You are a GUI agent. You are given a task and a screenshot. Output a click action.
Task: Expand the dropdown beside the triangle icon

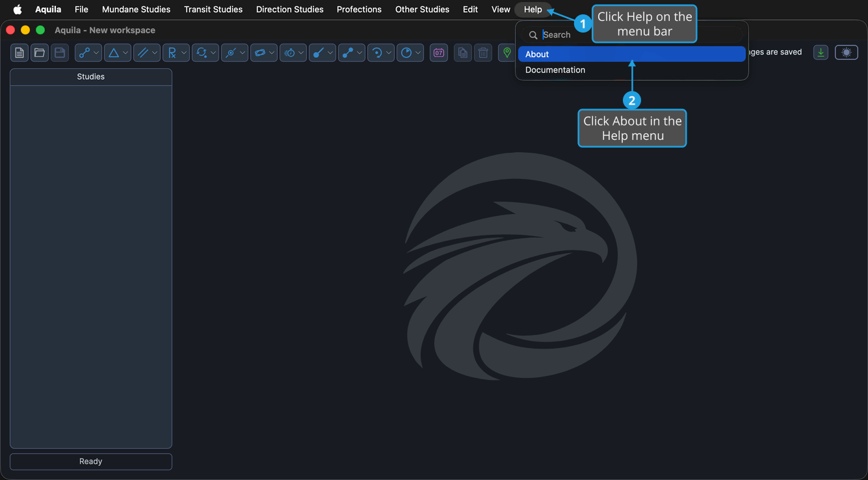[x=125, y=53]
